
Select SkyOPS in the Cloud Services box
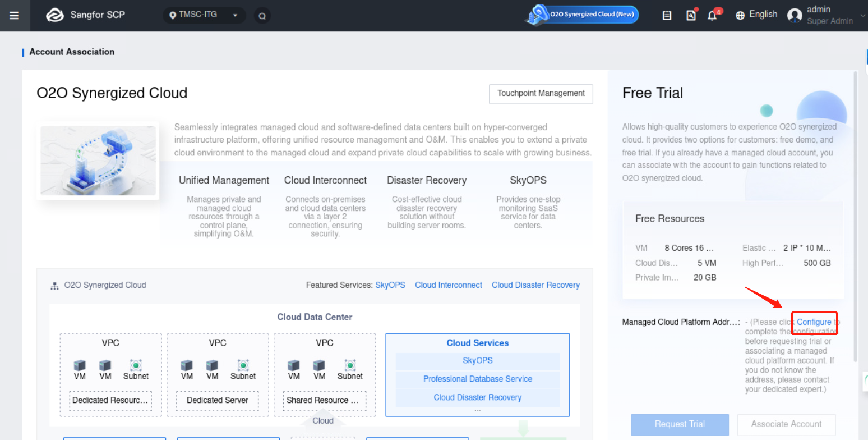tap(478, 360)
